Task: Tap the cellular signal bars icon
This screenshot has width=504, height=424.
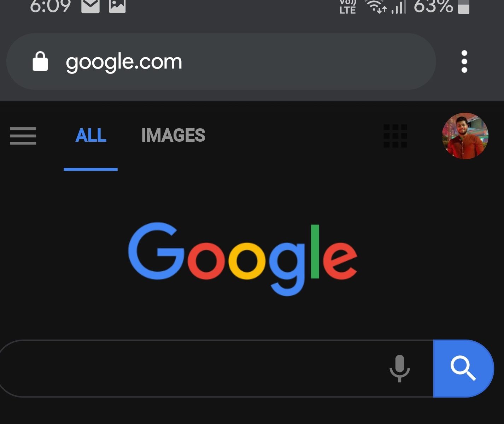Action: tap(399, 6)
